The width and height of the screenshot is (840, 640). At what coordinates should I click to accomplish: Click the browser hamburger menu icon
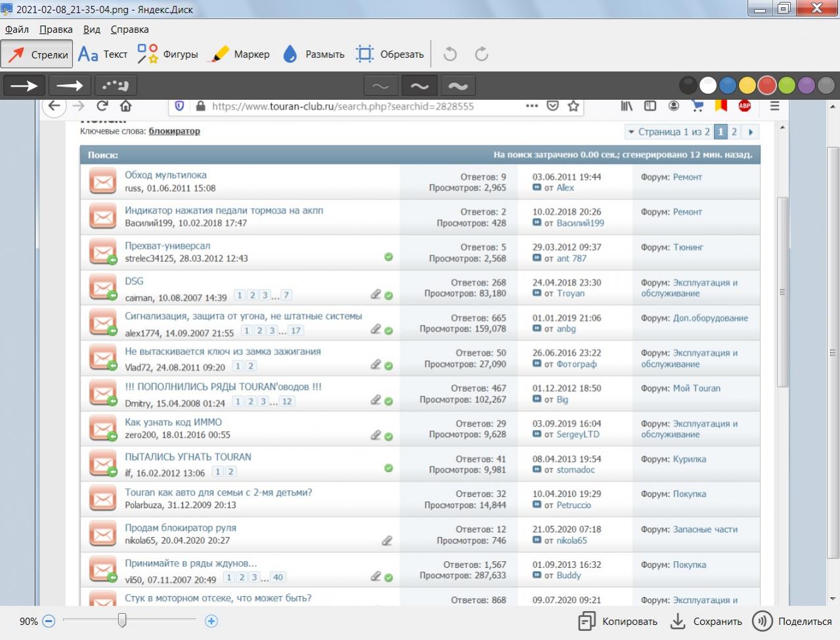pos(775,106)
